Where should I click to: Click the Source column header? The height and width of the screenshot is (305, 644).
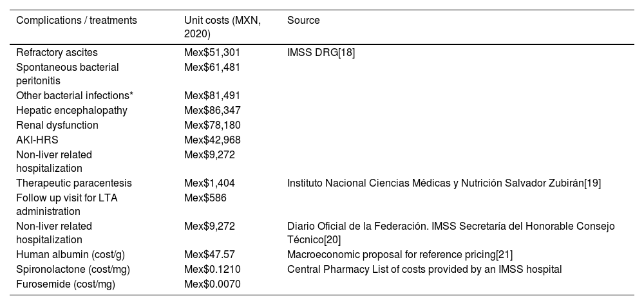pos(303,21)
